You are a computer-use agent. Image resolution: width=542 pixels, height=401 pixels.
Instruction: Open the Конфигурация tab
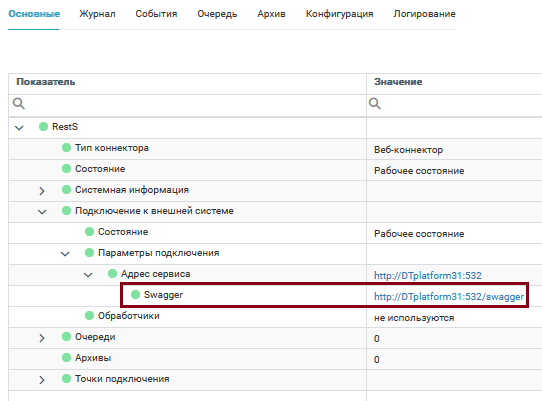[x=339, y=14]
